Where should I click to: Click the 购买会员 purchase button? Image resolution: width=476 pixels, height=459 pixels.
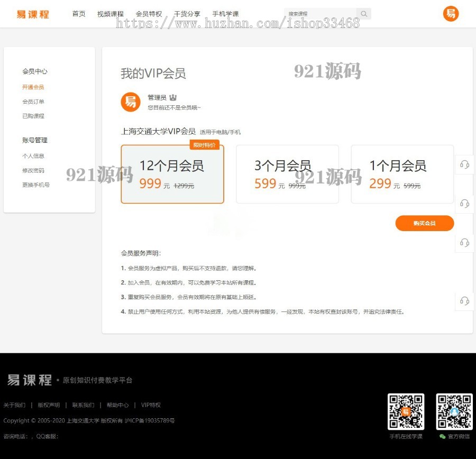[425, 223]
